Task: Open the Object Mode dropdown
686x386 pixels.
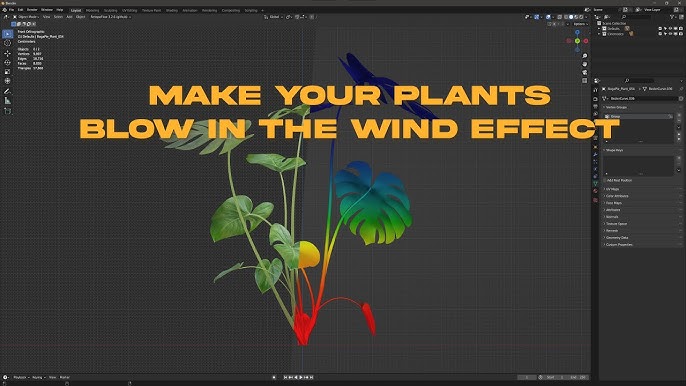Action: coord(27,17)
